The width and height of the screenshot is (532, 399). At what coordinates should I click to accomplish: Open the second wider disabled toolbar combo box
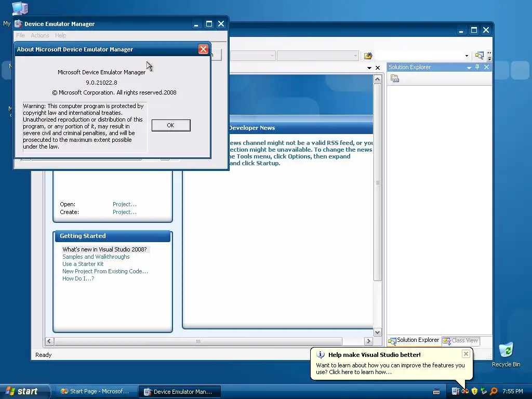(x=318, y=55)
